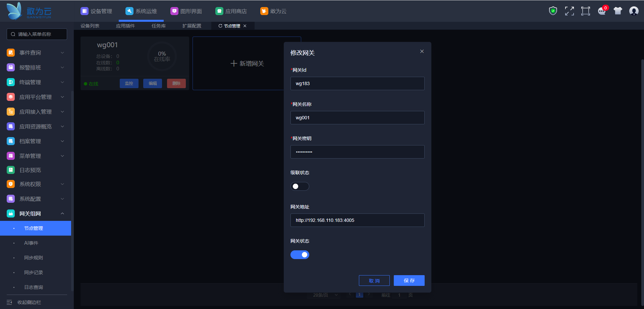Viewport: 644px width, 309px height.
Task: Click the screen frame icon in header
Action: 586,11
